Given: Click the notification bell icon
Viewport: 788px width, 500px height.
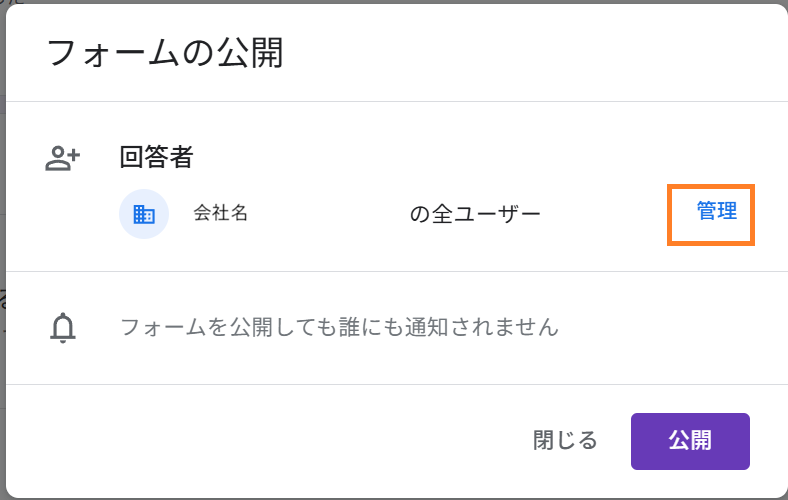Looking at the screenshot, I should [63, 327].
